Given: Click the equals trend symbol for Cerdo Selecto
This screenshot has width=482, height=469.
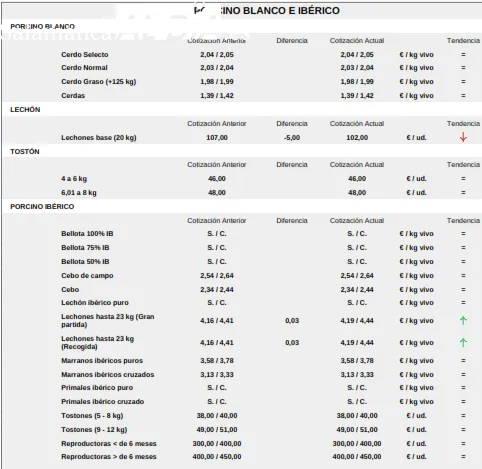Looking at the screenshot, I should click(463, 55).
